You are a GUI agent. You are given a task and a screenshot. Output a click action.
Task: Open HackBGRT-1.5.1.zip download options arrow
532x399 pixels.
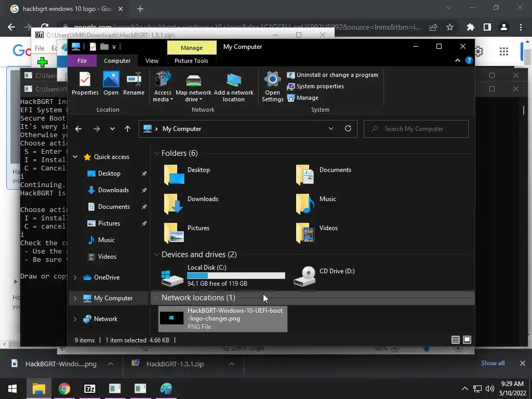(232, 364)
